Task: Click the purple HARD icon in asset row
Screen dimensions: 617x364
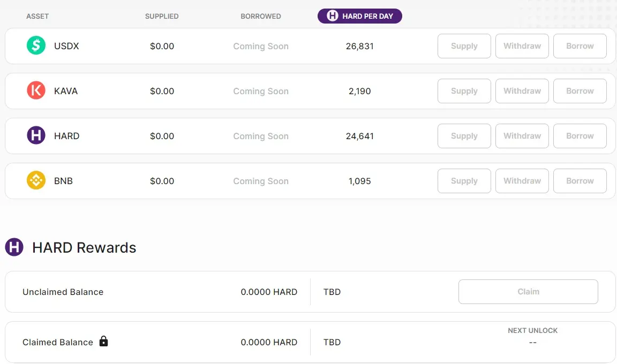Action: pyautogui.click(x=36, y=135)
